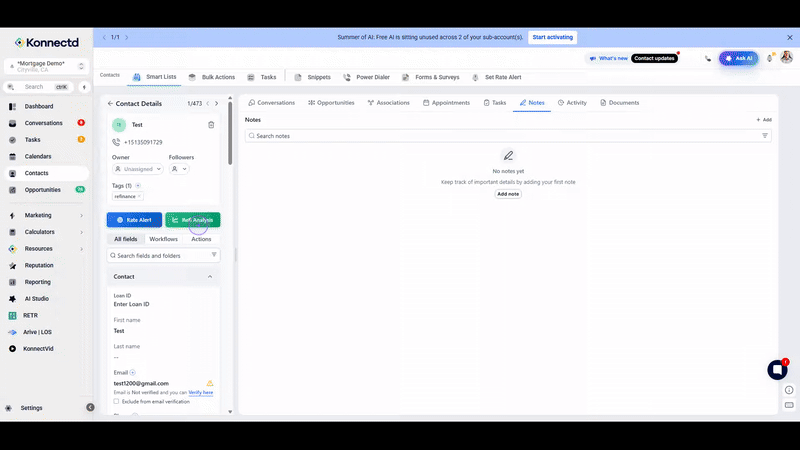
Task: Open Settings at the sidebar bottom
Action: (31, 408)
